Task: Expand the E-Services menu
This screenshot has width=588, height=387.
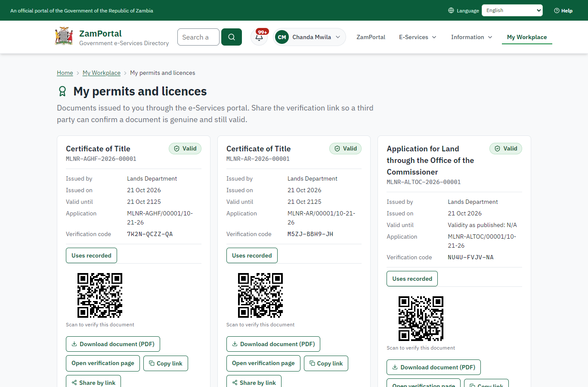Action: (x=418, y=37)
